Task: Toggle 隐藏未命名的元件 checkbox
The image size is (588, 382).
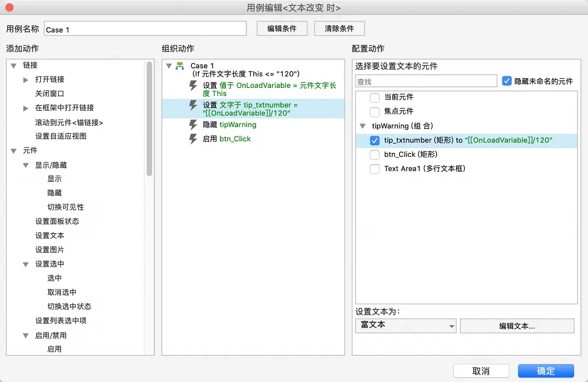Action: [x=506, y=81]
